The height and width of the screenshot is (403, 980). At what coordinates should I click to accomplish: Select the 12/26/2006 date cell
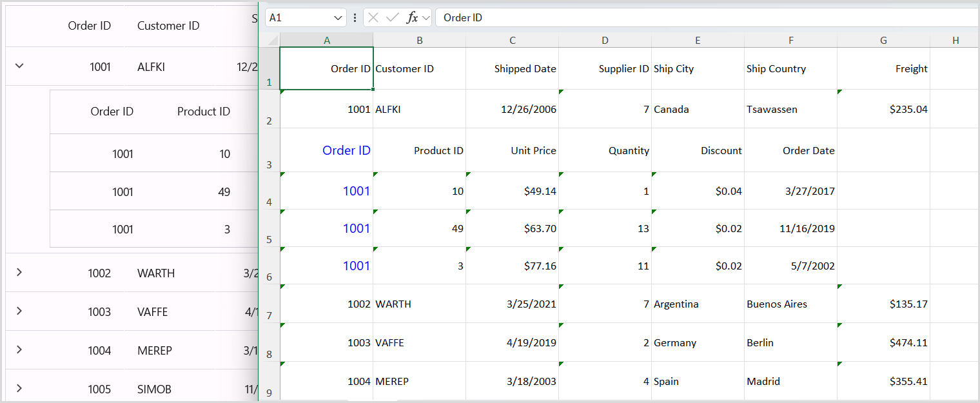click(513, 109)
